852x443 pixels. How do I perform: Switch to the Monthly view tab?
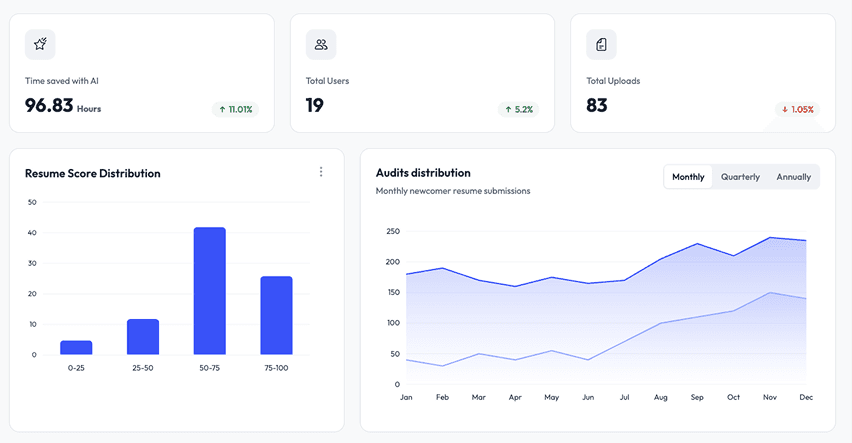pyautogui.click(x=688, y=177)
